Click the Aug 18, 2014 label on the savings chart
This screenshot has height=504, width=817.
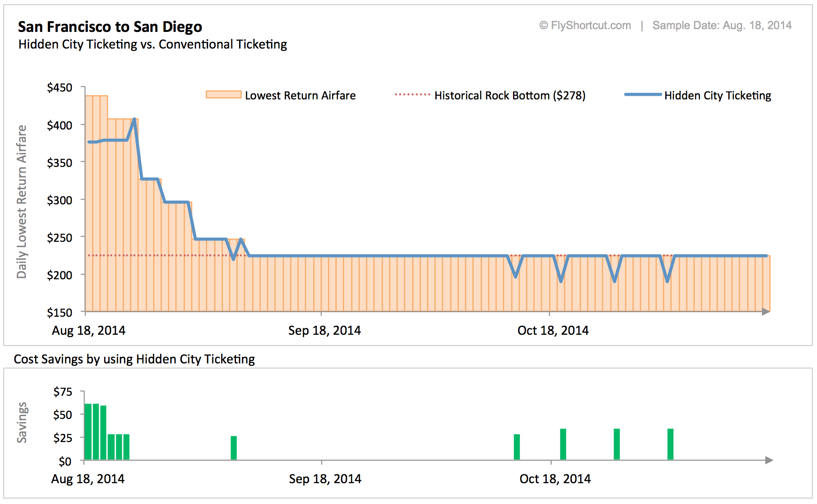click(x=88, y=479)
